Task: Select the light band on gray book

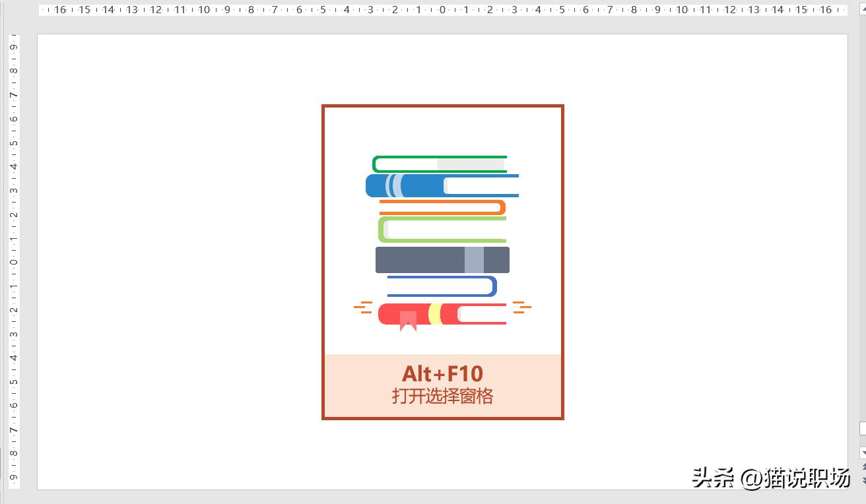Action: pos(474,260)
